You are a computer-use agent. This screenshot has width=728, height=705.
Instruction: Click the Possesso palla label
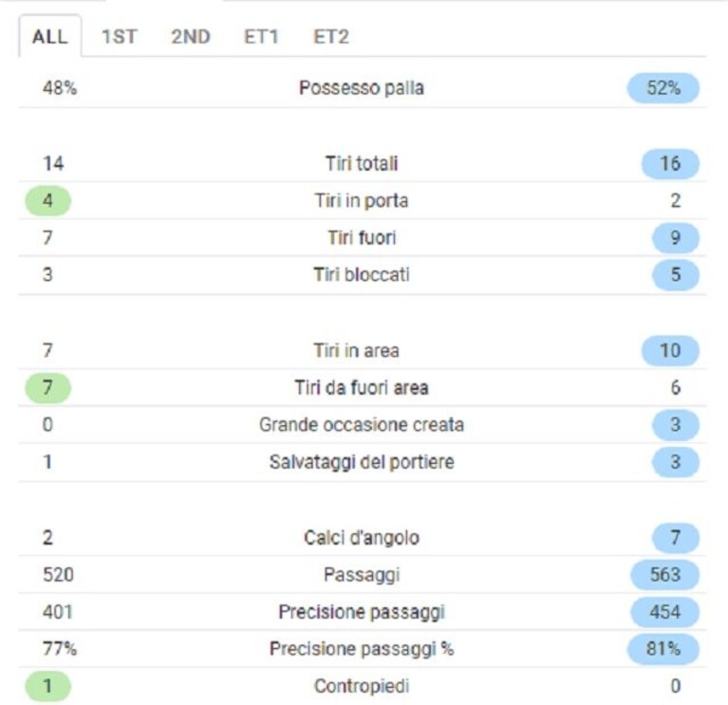[x=362, y=87]
